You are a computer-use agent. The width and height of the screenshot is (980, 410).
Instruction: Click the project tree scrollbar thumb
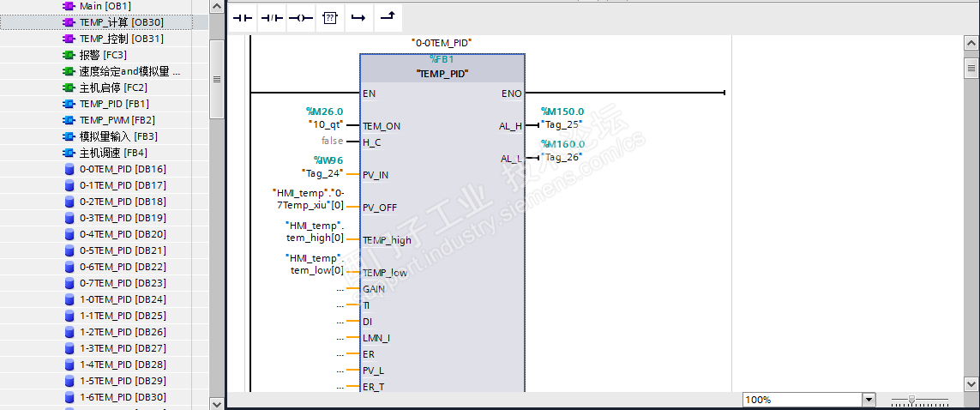[x=216, y=80]
